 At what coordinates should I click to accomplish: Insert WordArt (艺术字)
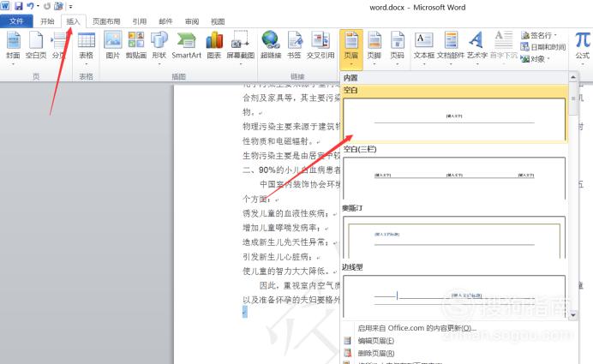(477, 45)
